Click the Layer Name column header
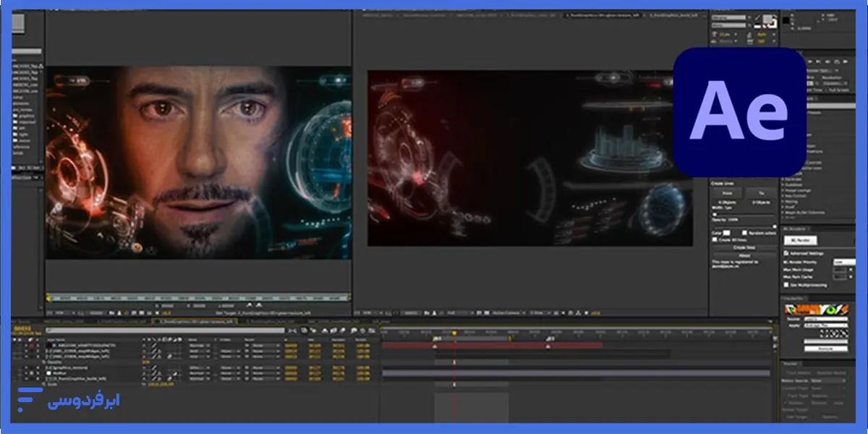 coord(54,339)
